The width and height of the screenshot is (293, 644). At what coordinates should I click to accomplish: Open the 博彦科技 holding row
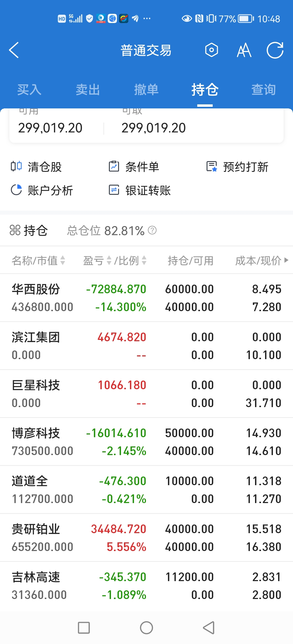click(x=146, y=442)
